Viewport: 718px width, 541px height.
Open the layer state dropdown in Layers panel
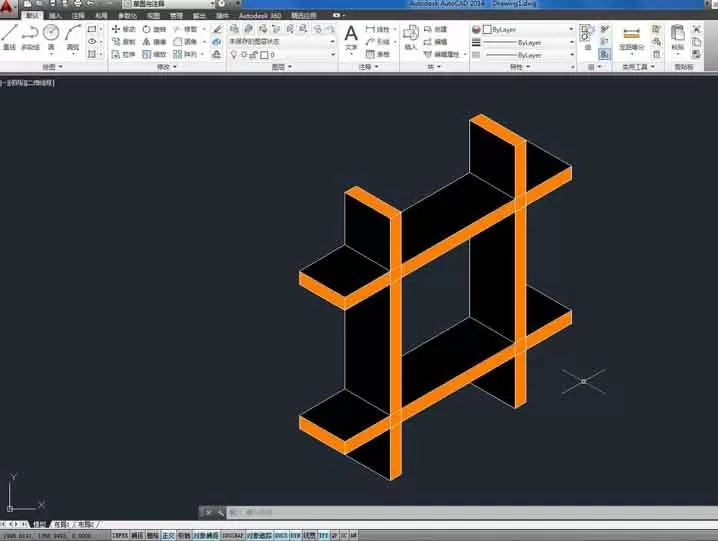tap(282, 42)
